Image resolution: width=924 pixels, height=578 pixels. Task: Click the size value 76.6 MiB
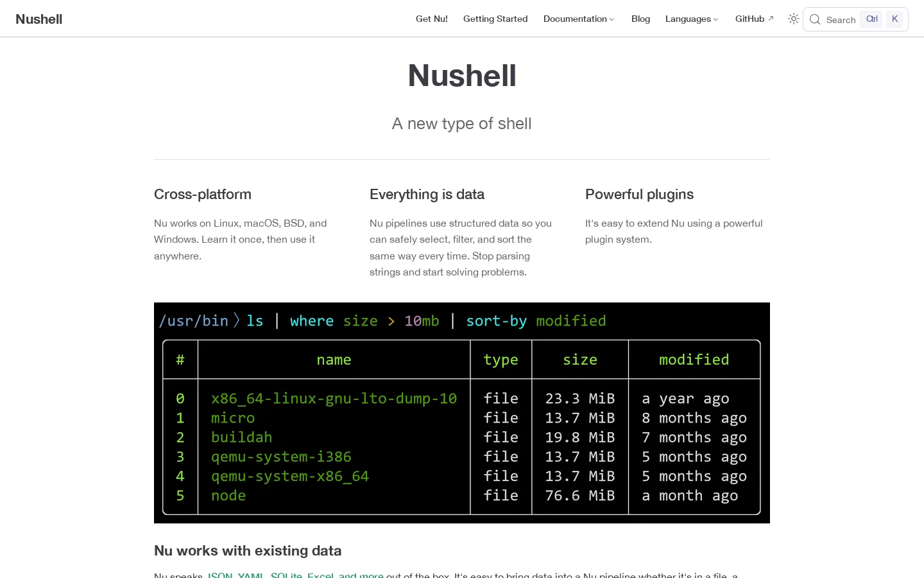pos(580,496)
